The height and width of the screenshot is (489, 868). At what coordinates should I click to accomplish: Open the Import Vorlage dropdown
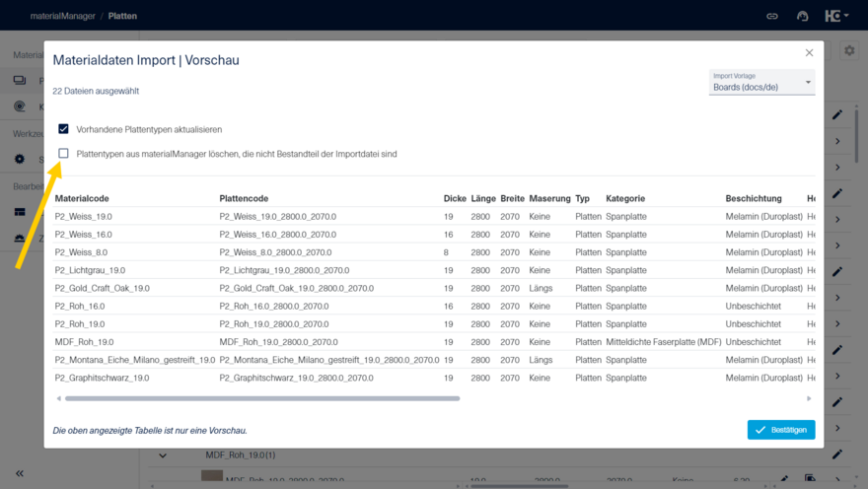[761, 83]
